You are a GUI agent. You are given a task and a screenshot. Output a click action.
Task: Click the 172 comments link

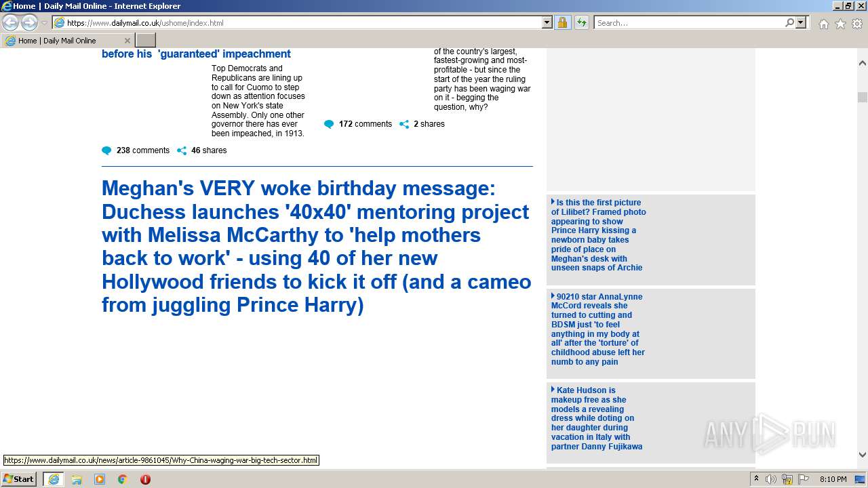point(366,124)
